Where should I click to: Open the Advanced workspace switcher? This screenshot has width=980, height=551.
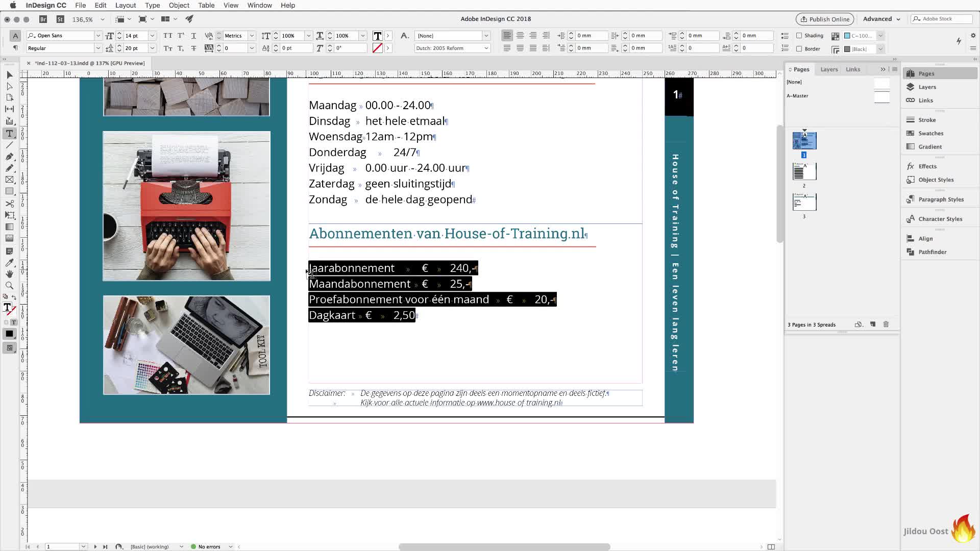tap(881, 19)
